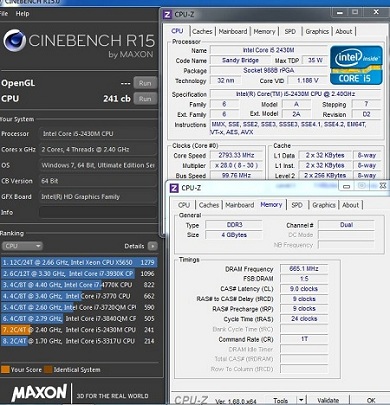Minimize the back CPU-Z window

click(340, 13)
